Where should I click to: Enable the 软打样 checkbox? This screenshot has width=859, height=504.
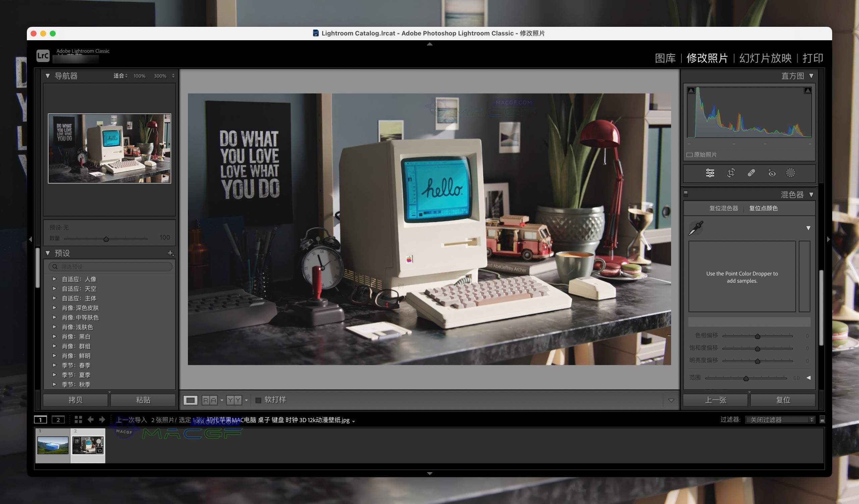[258, 400]
